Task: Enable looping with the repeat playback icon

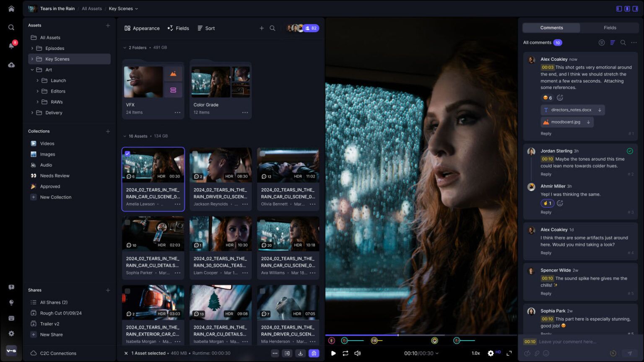Action: click(345, 353)
